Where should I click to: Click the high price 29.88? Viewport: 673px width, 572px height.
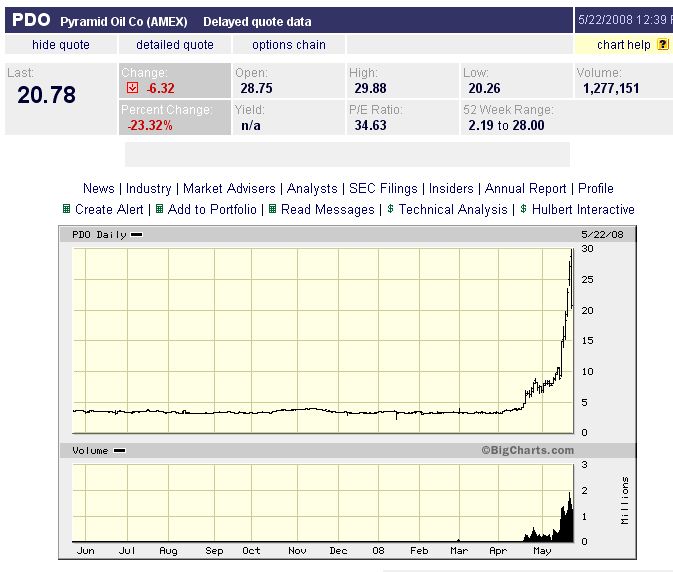(x=370, y=88)
